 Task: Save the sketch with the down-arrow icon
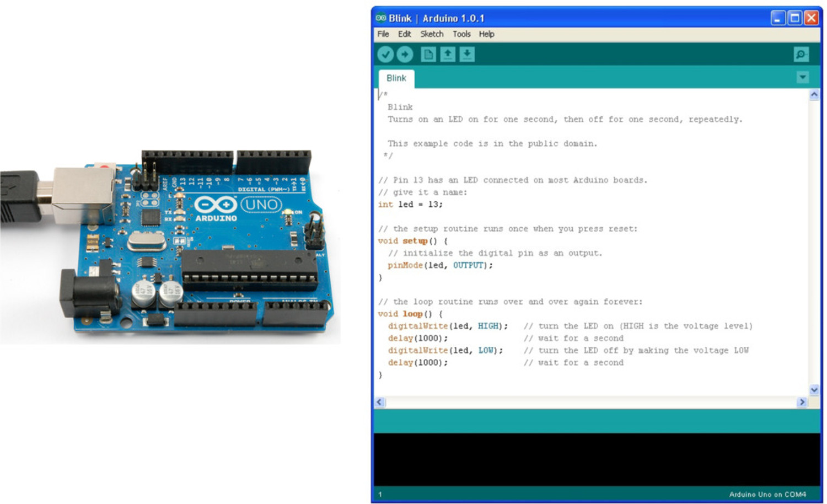coord(467,54)
